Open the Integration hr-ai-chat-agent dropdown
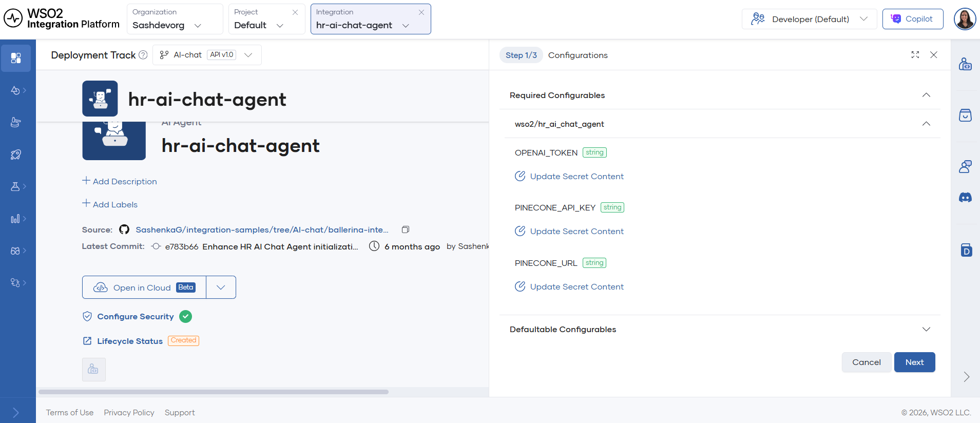The width and height of the screenshot is (980, 423). (x=371, y=19)
